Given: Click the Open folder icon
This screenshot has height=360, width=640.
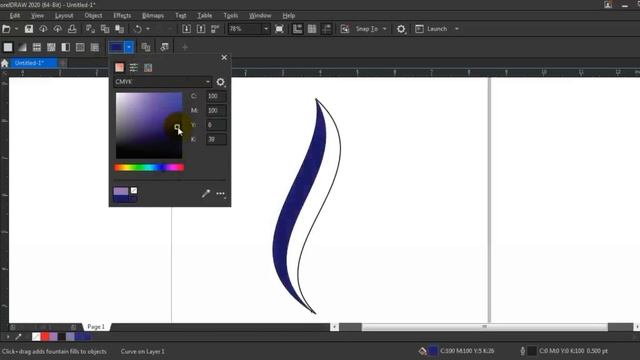Looking at the screenshot, I should point(6,29).
